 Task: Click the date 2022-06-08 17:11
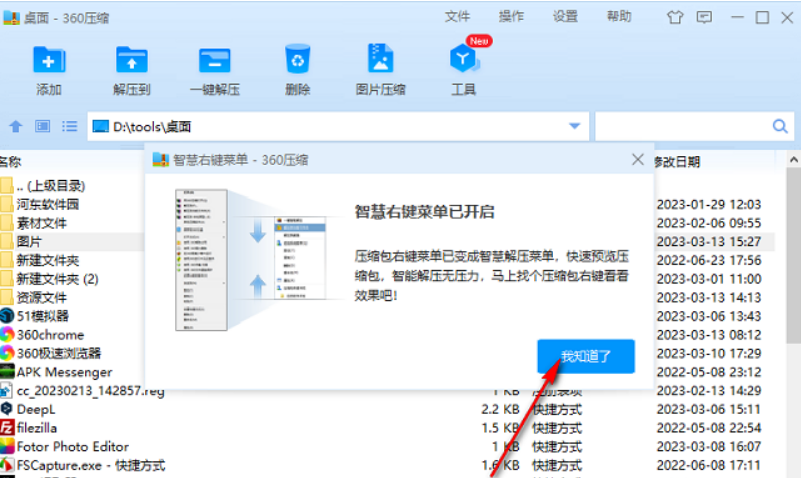click(709, 465)
